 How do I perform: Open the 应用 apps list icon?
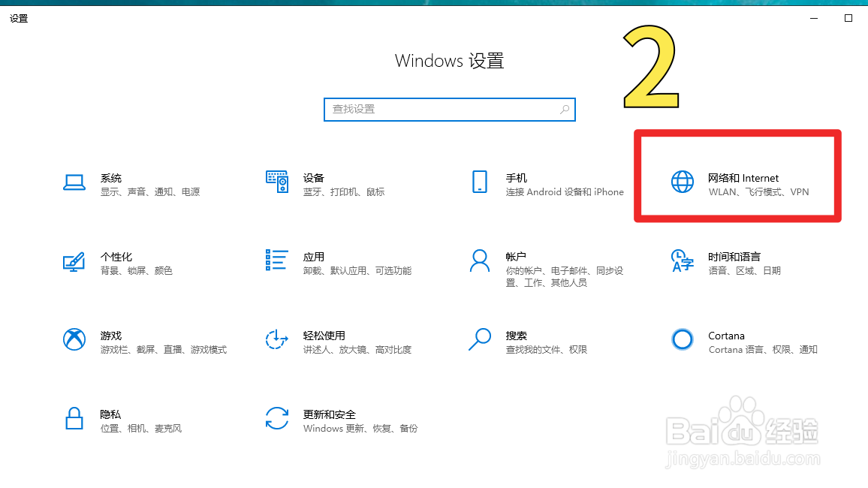(277, 260)
